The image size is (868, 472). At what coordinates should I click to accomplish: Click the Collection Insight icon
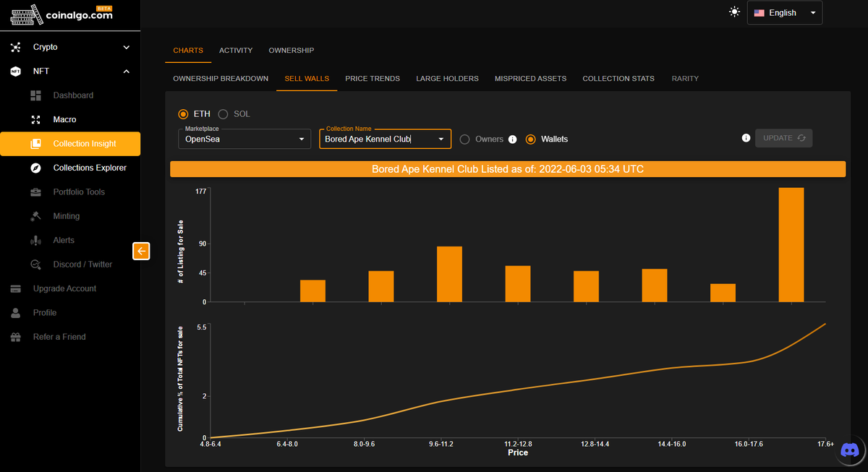pyautogui.click(x=36, y=144)
